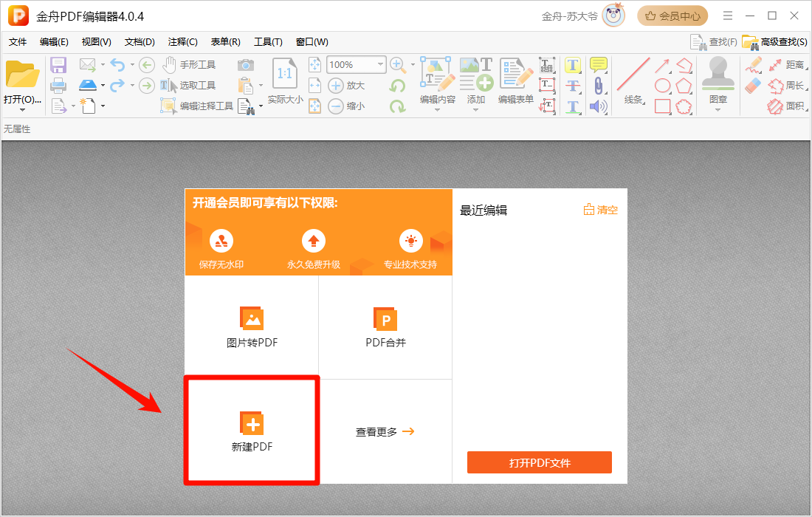
Task: Click the Print icon in the toolbar
Action: [58, 86]
